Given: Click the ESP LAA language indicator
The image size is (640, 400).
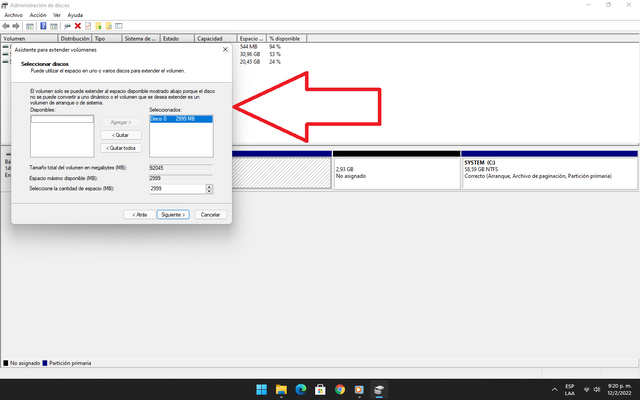Looking at the screenshot, I should 569,390.
